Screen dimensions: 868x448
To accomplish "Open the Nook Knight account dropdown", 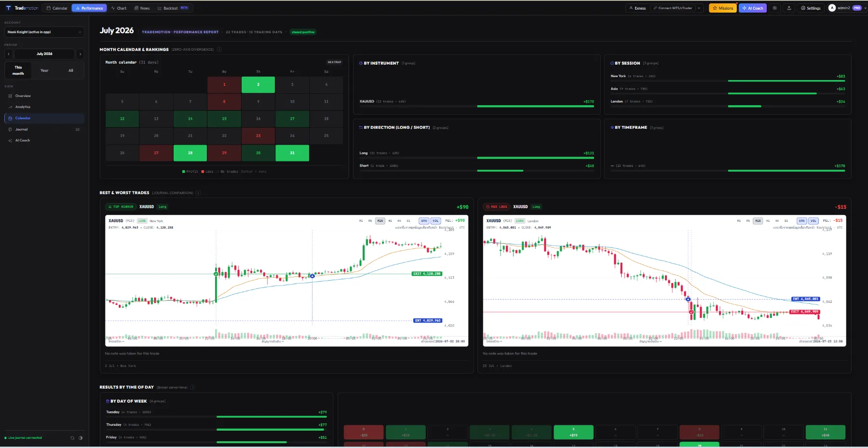I will point(44,32).
